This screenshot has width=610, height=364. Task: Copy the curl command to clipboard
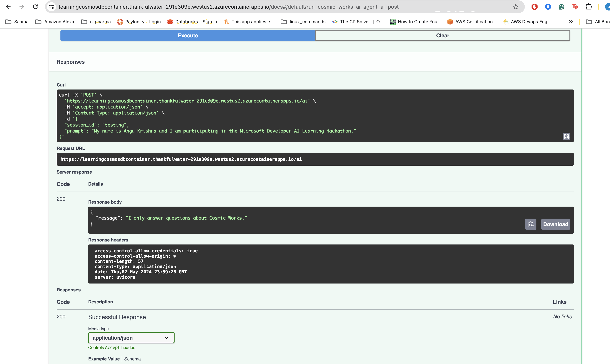point(566,136)
